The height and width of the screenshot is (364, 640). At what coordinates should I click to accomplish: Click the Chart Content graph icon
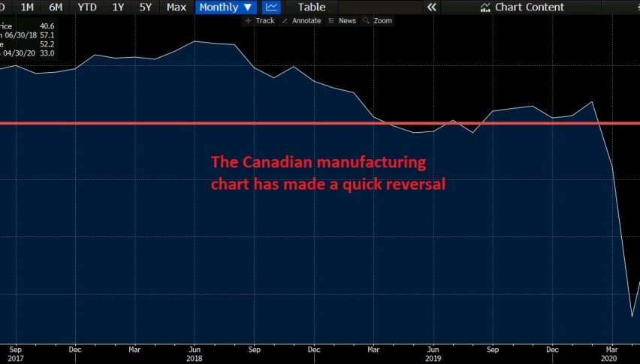point(485,8)
